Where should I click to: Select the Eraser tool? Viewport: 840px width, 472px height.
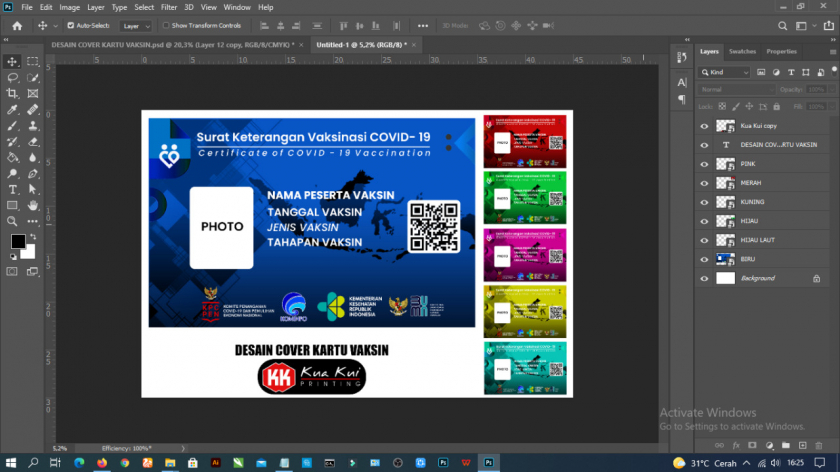tap(33, 142)
